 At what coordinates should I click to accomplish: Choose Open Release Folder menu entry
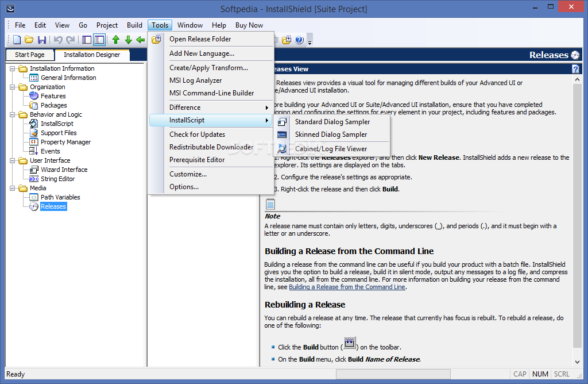[x=211, y=39]
